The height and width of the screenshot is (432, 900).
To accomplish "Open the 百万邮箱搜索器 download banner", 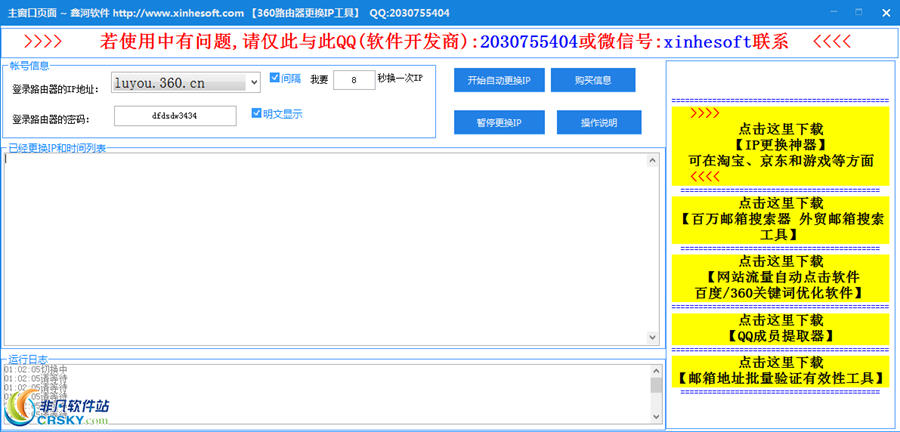I will pos(781,219).
